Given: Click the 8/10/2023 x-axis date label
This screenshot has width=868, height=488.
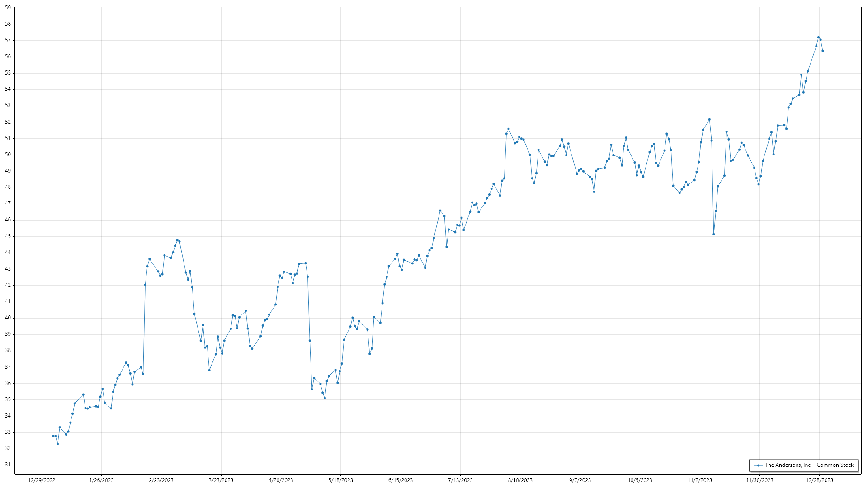Looking at the screenshot, I should [520, 480].
